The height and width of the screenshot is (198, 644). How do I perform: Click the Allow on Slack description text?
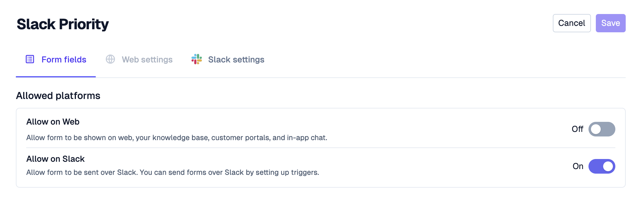point(173,172)
